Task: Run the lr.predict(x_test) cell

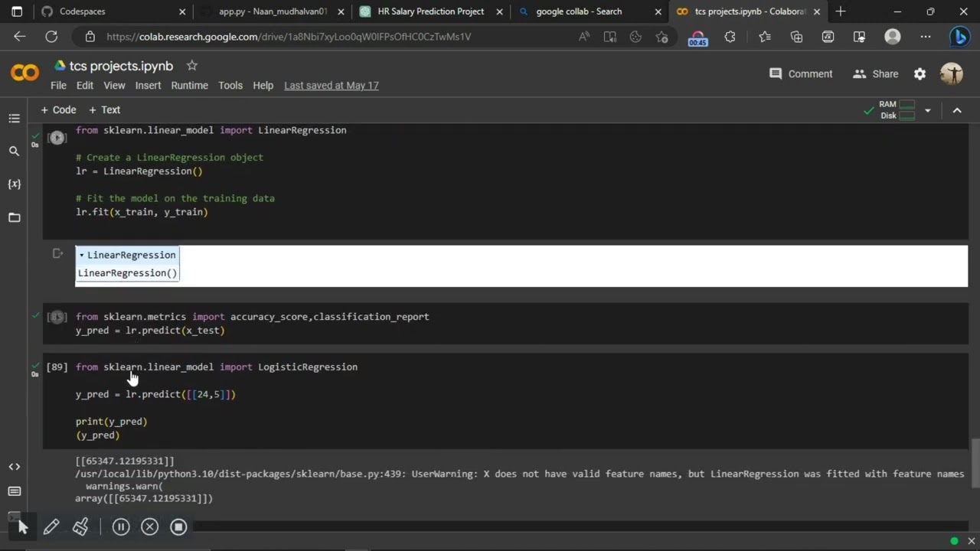Action: [x=57, y=317]
